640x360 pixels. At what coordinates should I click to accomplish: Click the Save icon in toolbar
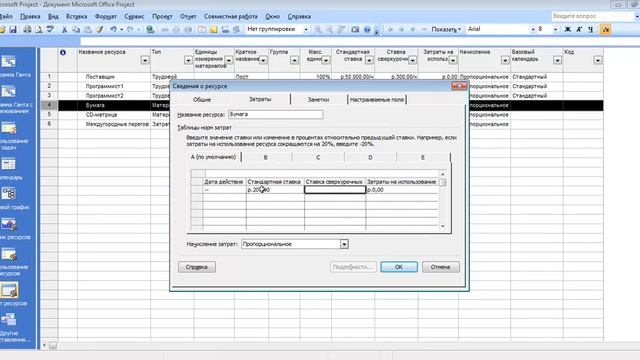click(x=13, y=29)
